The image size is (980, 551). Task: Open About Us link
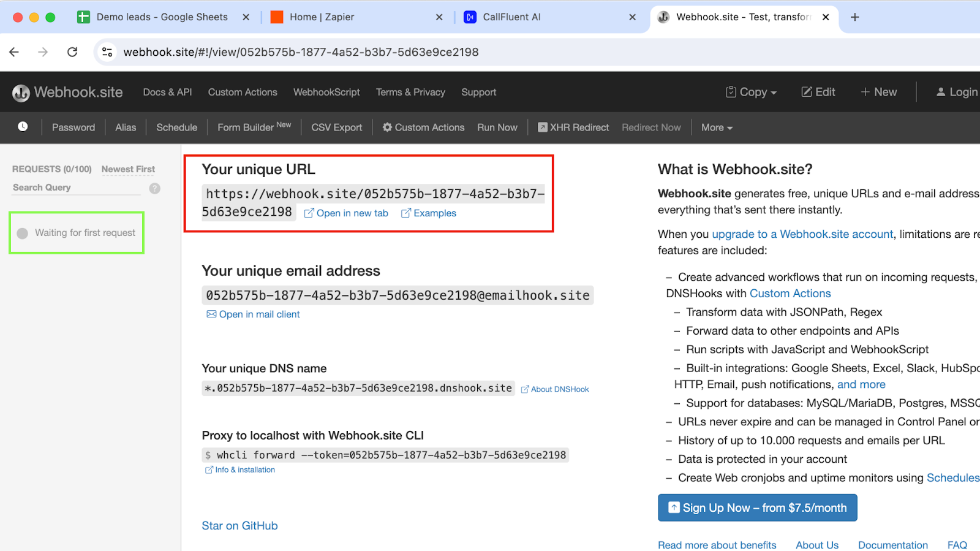click(817, 545)
